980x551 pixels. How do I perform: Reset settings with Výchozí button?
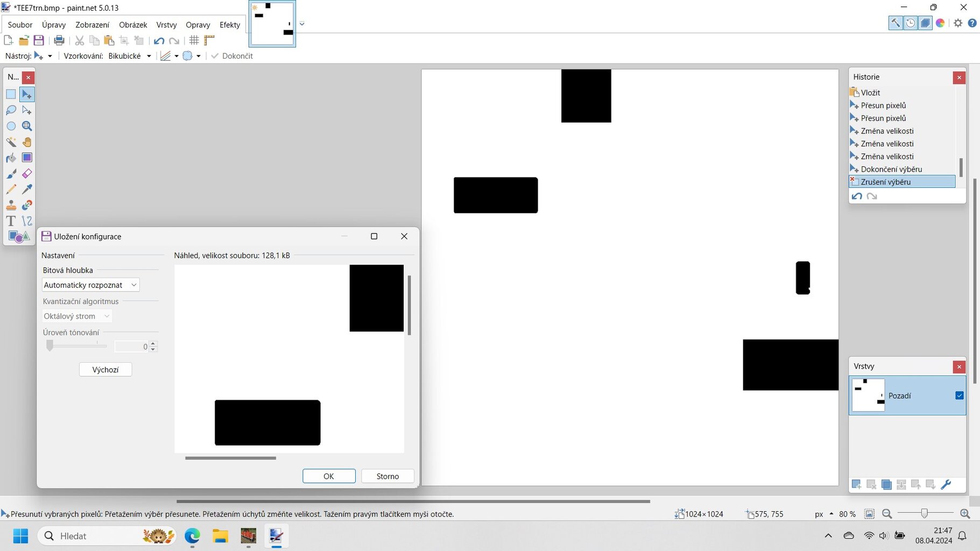click(x=105, y=370)
